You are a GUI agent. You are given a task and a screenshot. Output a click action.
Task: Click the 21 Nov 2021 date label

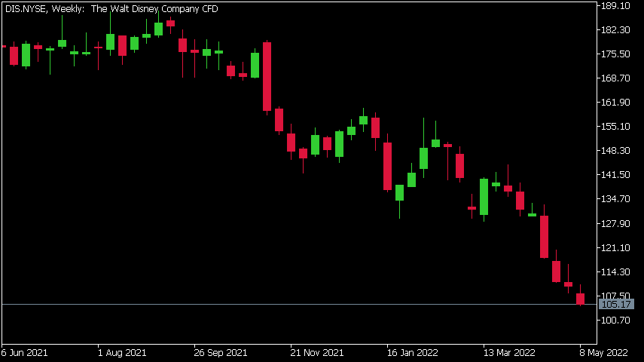click(316, 353)
